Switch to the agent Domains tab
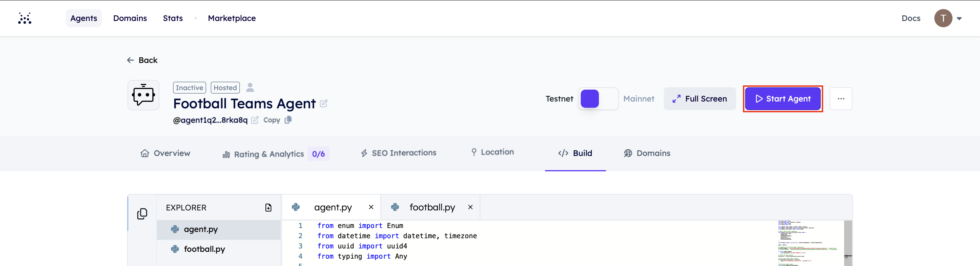 647,153
